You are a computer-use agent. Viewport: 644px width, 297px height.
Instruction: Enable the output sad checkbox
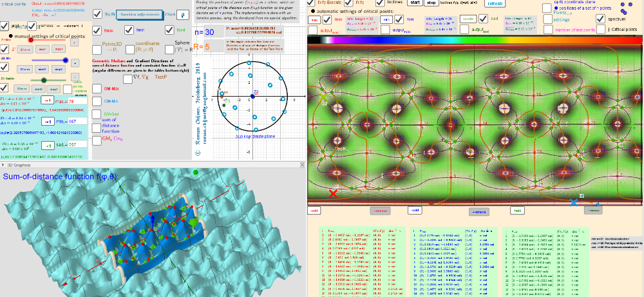(x=464, y=29)
